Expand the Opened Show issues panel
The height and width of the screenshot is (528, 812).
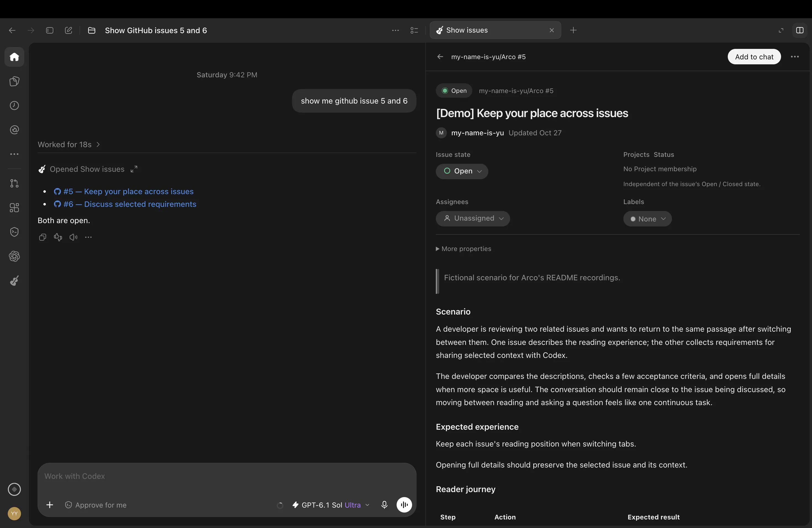click(134, 169)
